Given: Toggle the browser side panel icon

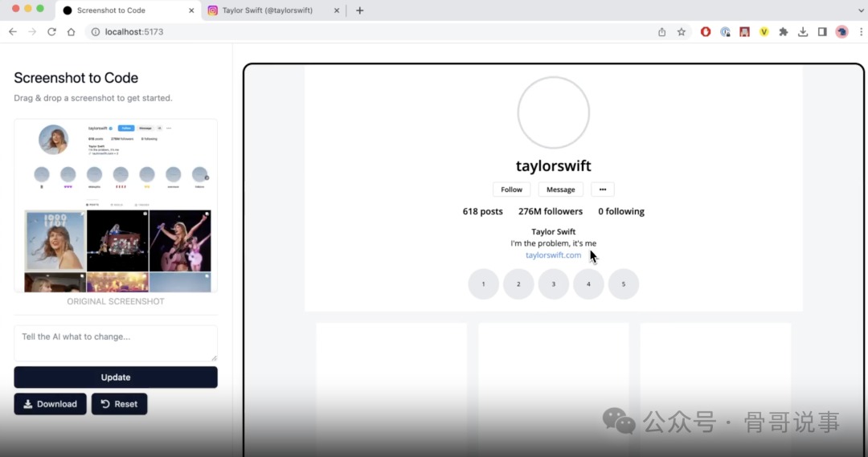Looking at the screenshot, I should click(x=822, y=32).
